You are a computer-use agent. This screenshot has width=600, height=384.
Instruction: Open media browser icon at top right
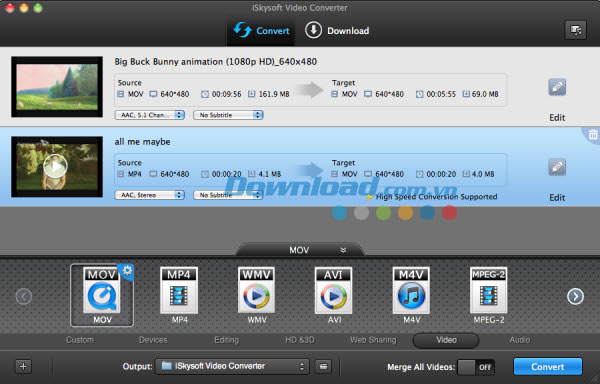pyautogui.click(x=576, y=30)
